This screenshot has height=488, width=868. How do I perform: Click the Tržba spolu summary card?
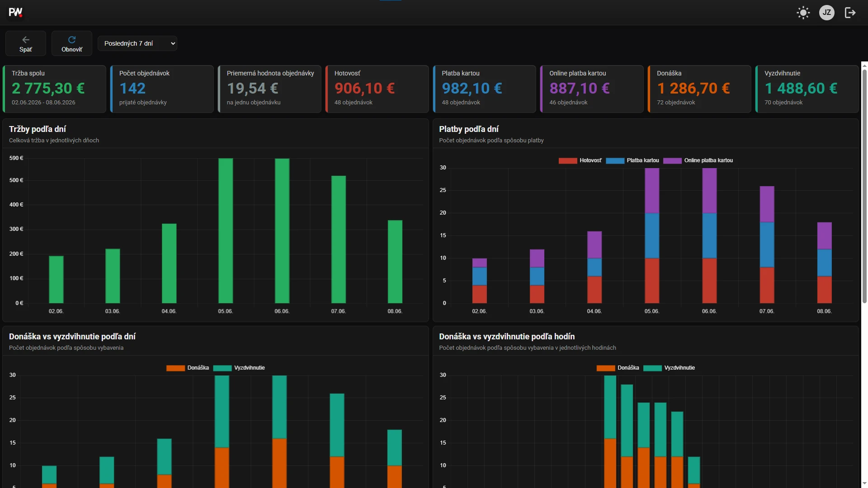[54, 89]
